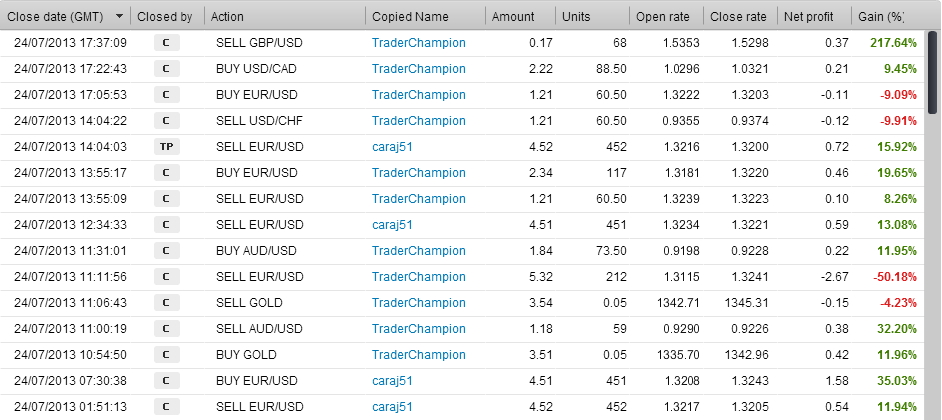942x420 pixels.
Task: Open the Close date sort dropdown arrow
Action: pyautogui.click(x=120, y=17)
